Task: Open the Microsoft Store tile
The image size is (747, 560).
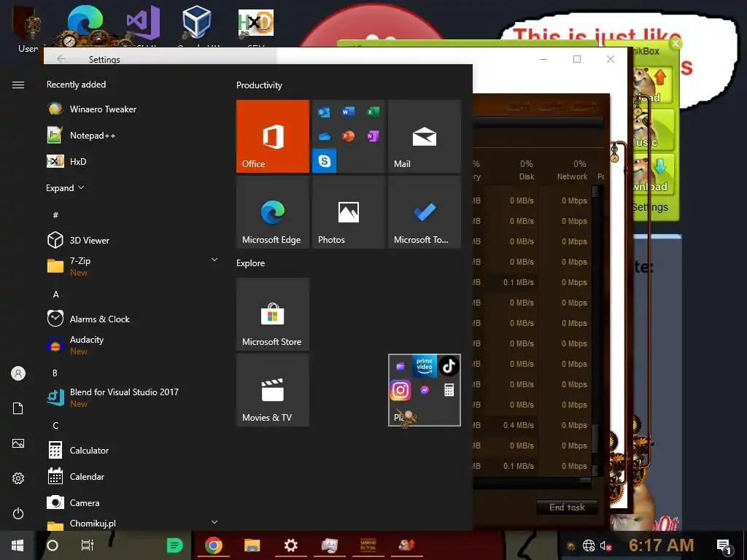Action: coord(273,314)
